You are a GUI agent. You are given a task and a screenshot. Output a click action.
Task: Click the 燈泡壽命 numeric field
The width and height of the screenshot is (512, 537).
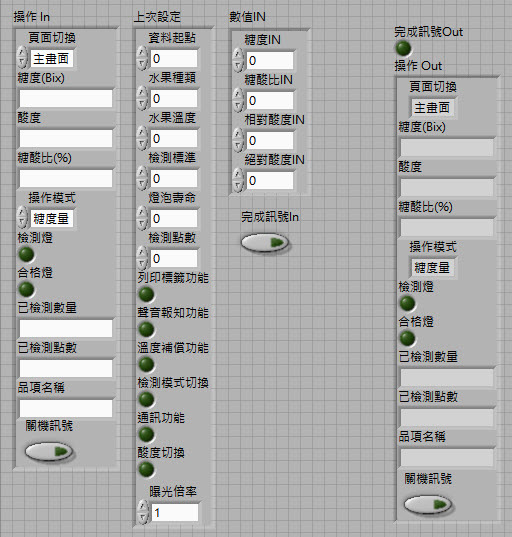(174, 218)
